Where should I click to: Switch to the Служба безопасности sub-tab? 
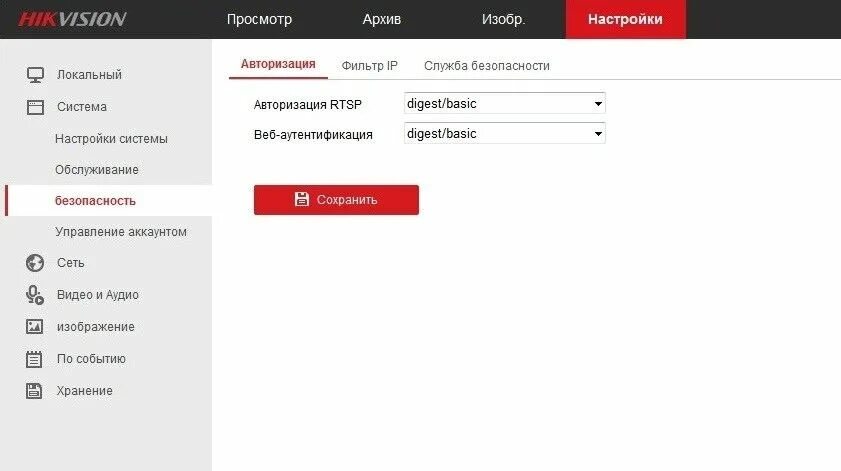point(486,65)
